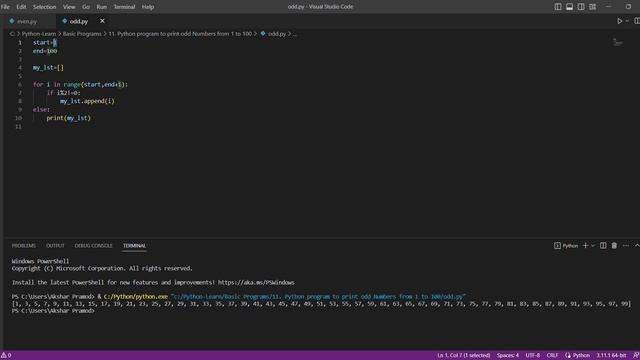Open the aka.ms/PSWindows link in terminal
Image resolution: width=640 pixels, height=360 pixels.
pos(256,282)
